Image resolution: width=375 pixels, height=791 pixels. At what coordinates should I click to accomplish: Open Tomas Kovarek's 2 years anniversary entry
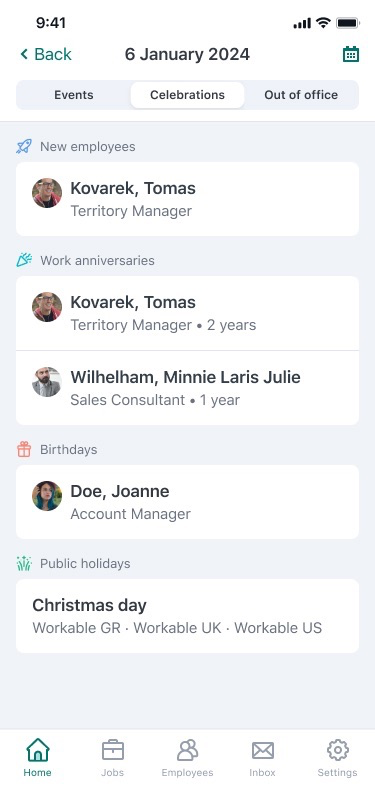coord(187,313)
